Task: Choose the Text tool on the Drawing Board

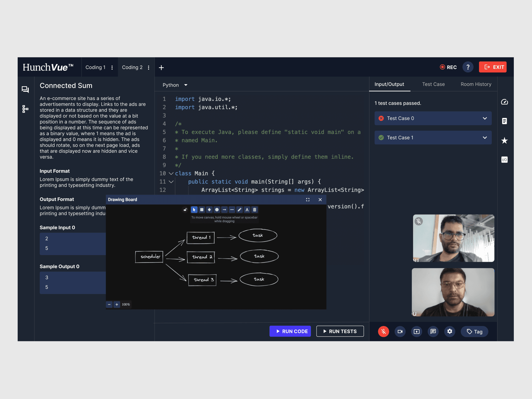Action: (247, 210)
